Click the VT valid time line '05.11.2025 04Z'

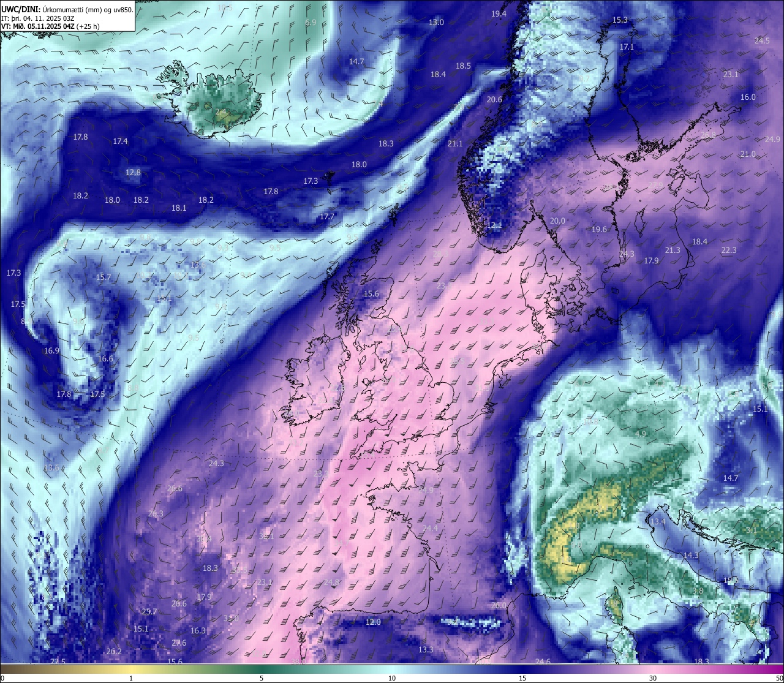pos(50,26)
